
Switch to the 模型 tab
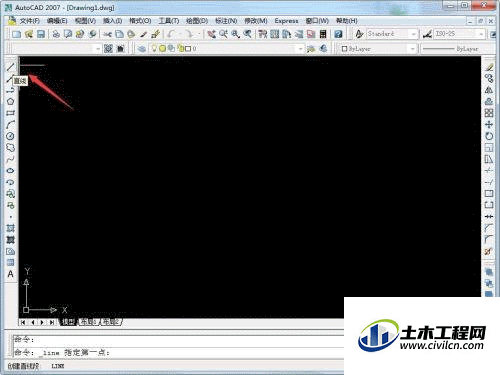point(68,322)
